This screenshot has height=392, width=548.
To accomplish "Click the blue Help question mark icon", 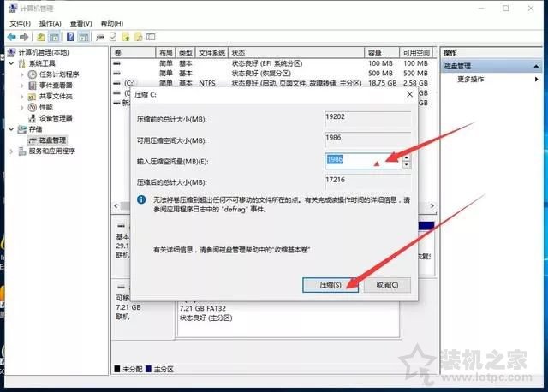I will coord(69,38).
